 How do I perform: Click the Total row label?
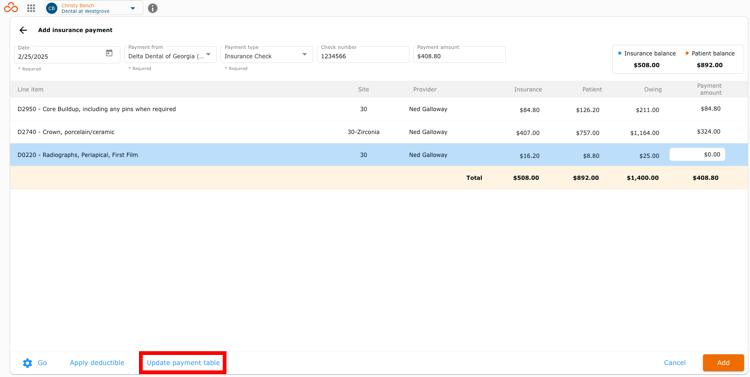point(474,178)
